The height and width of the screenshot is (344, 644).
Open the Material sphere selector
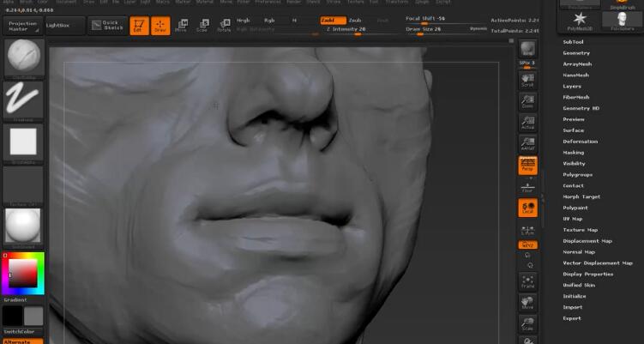pyautogui.click(x=23, y=227)
